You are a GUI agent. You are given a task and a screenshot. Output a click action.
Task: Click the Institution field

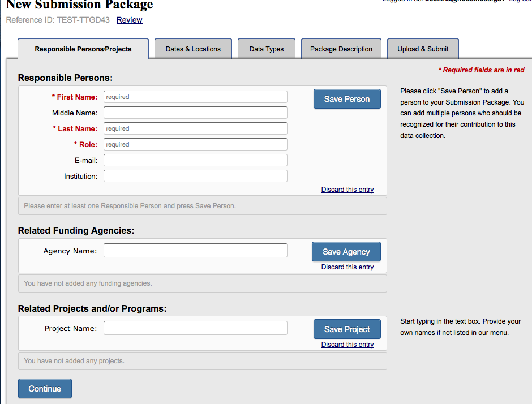coord(195,176)
